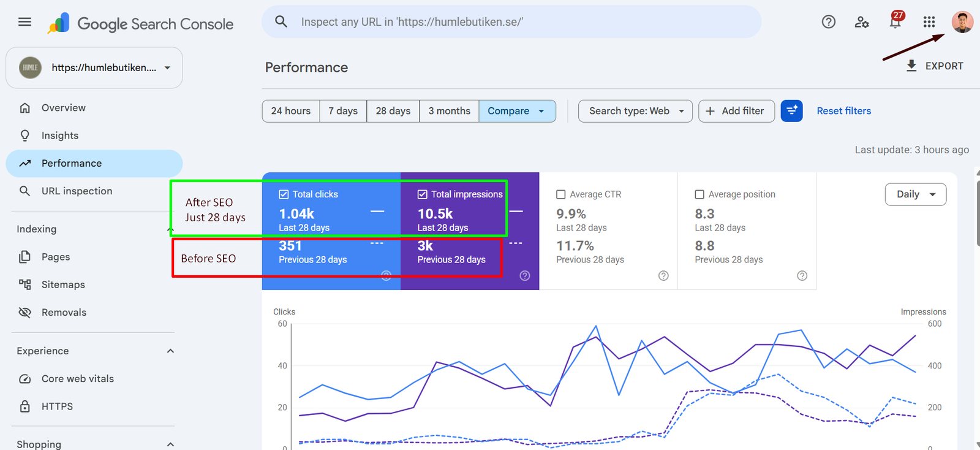Screen dimensions: 980x450
Task: Click the Reset filters link
Action: click(844, 111)
